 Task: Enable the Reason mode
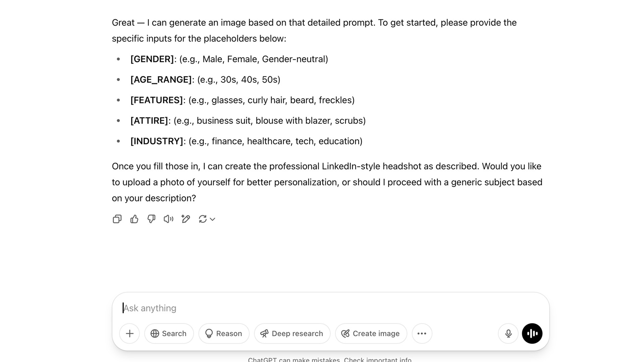(224, 334)
